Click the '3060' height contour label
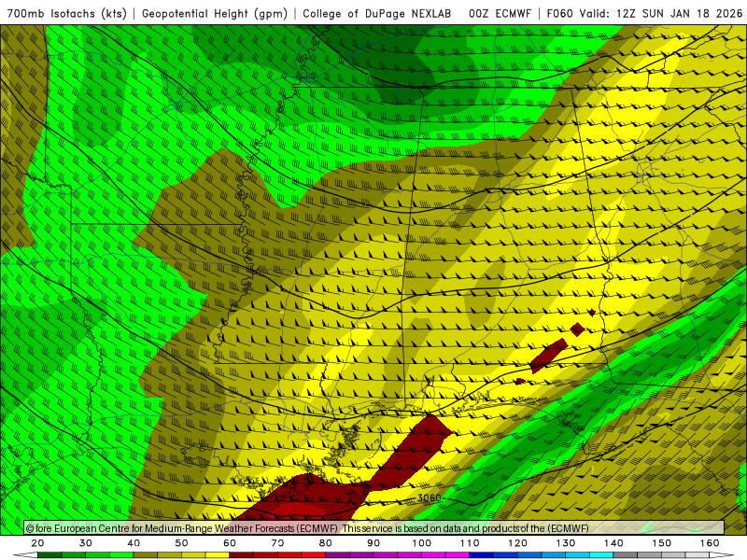Screen dimensions: 747x560 coord(430,497)
